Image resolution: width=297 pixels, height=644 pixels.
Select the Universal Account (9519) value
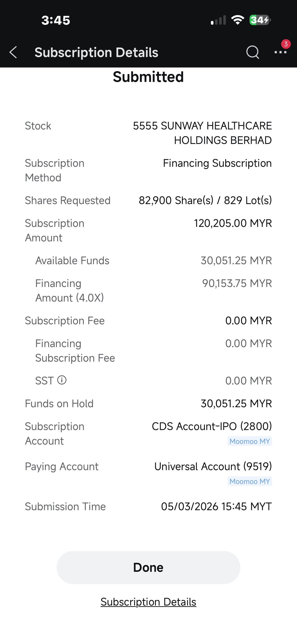(x=213, y=466)
